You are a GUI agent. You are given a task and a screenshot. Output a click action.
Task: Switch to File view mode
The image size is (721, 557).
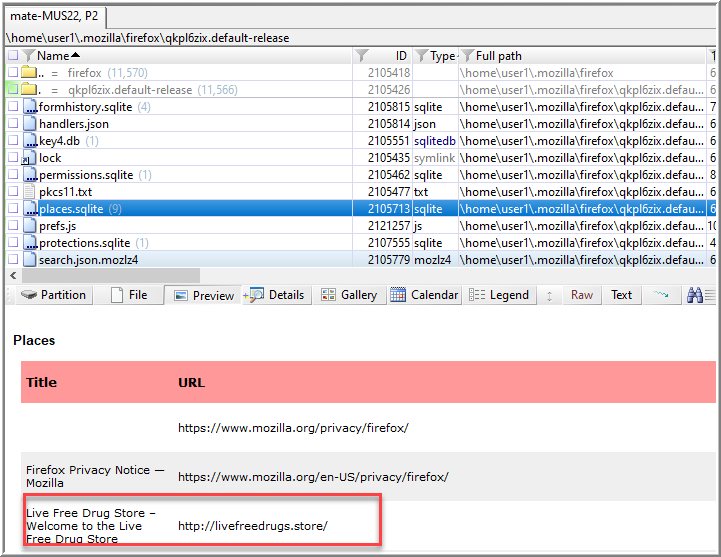click(129, 295)
